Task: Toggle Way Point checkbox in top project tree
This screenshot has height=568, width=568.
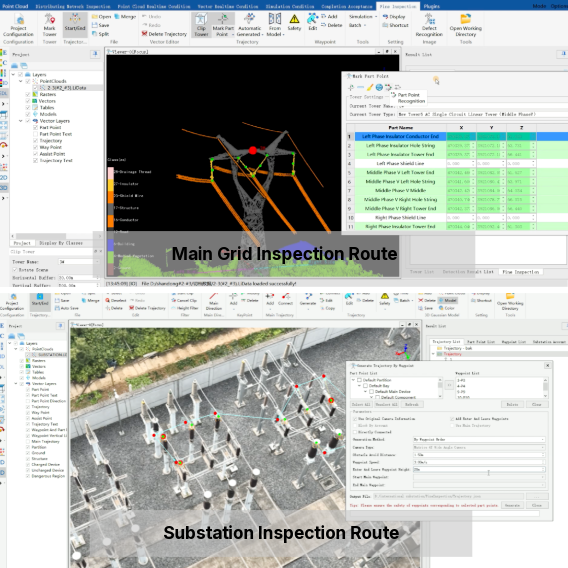Action: pyautogui.click(x=36, y=147)
